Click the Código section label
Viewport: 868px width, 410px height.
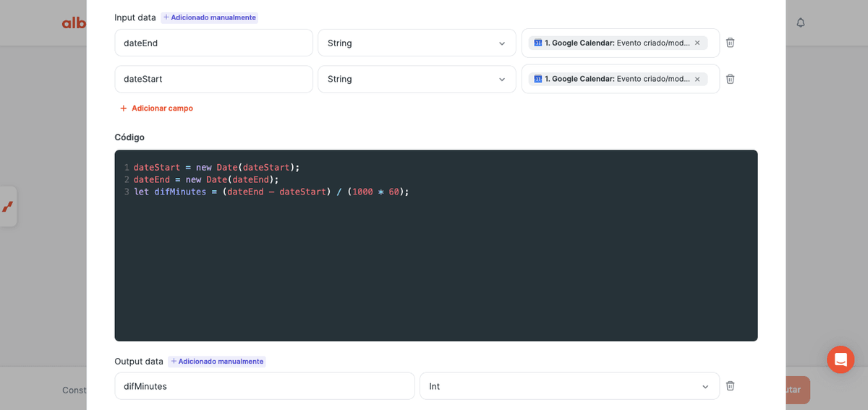(129, 137)
